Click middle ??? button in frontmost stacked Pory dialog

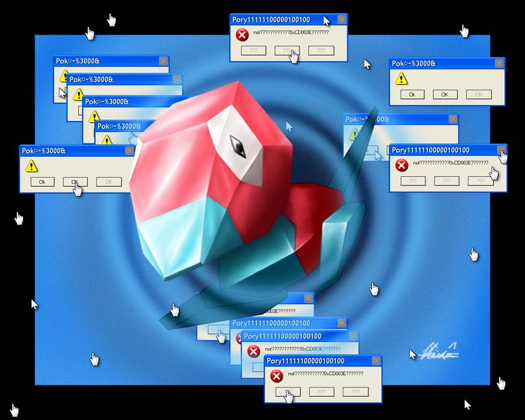pyautogui.click(x=321, y=392)
